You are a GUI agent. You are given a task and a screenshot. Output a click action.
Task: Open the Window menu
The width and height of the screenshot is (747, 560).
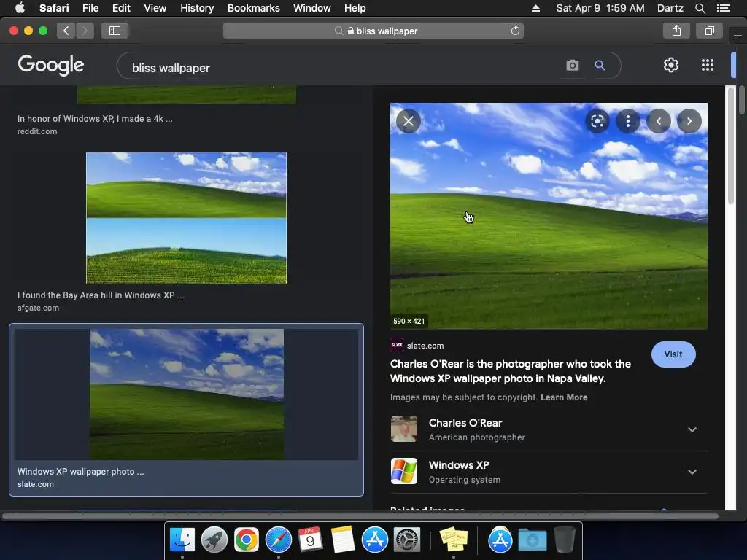coord(311,8)
